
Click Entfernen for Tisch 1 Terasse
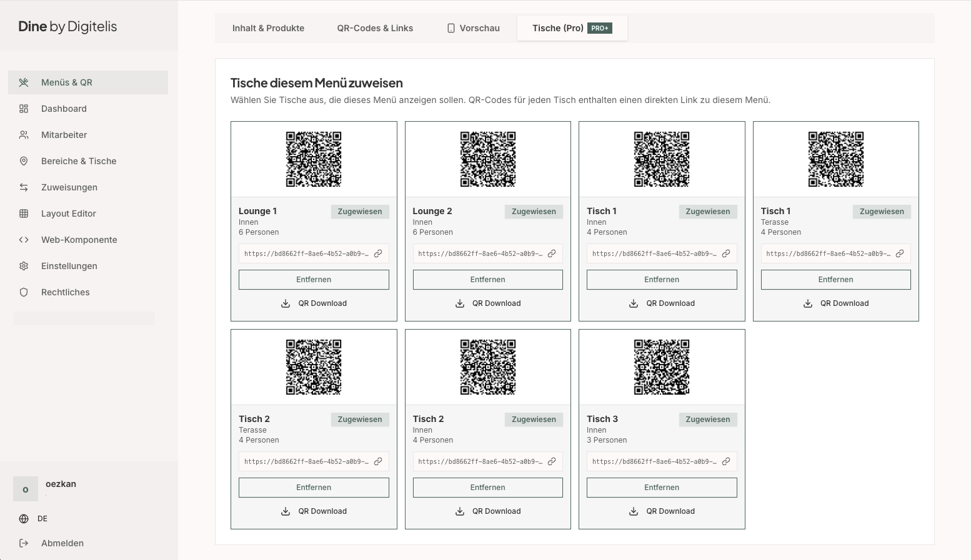coord(836,280)
